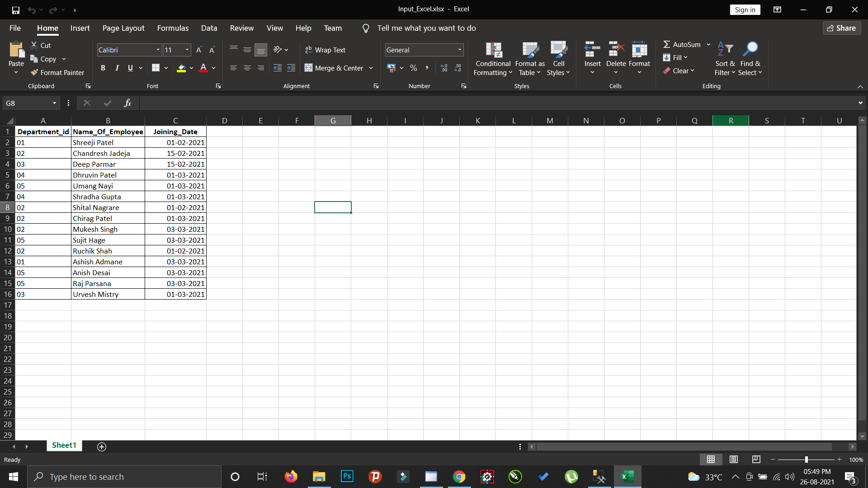Click the Insert Function fx icon

click(127, 103)
